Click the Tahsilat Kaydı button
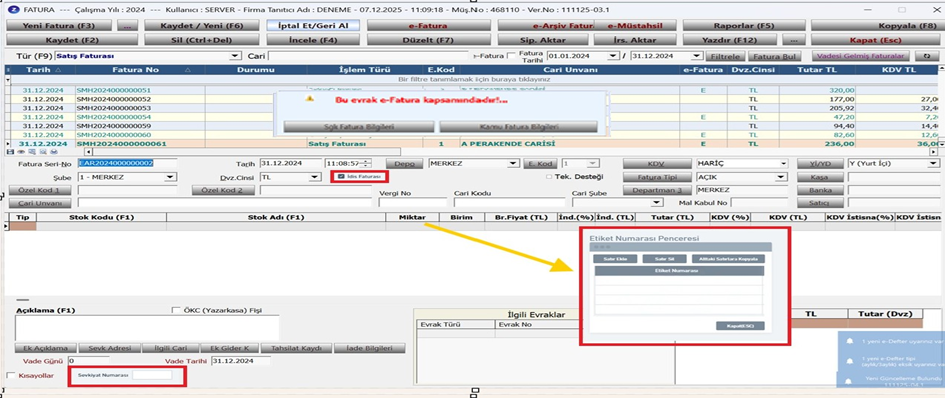945x398 pixels. pyautogui.click(x=298, y=349)
